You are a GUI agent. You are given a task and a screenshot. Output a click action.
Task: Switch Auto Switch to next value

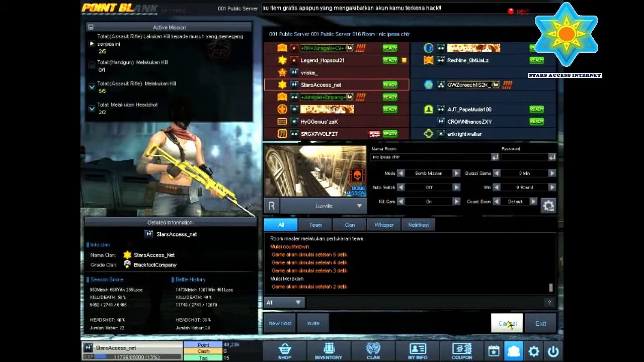click(x=456, y=187)
